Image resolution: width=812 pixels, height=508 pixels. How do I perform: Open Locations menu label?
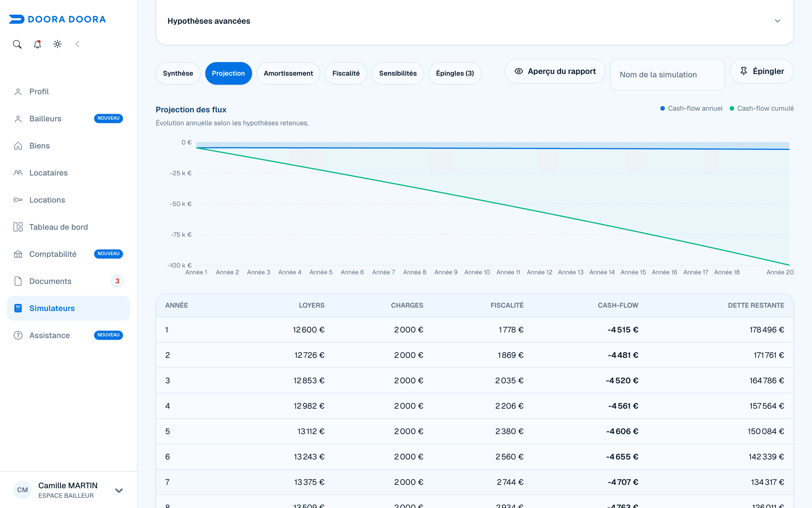point(47,200)
